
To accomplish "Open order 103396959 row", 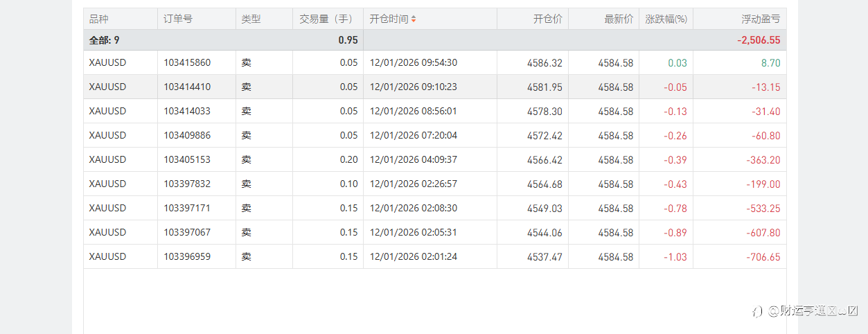I will click(x=187, y=257).
